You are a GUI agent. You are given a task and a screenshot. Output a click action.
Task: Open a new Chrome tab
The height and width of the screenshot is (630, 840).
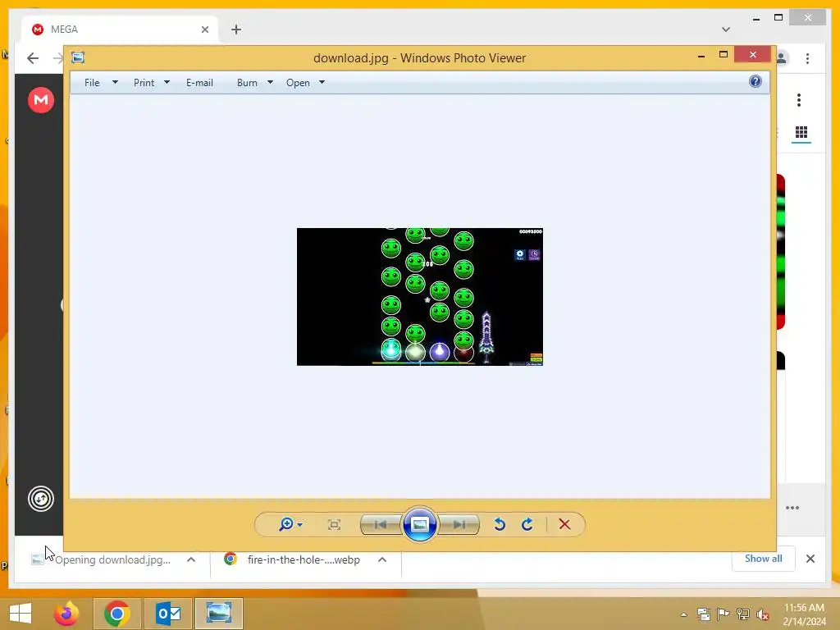(x=236, y=30)
